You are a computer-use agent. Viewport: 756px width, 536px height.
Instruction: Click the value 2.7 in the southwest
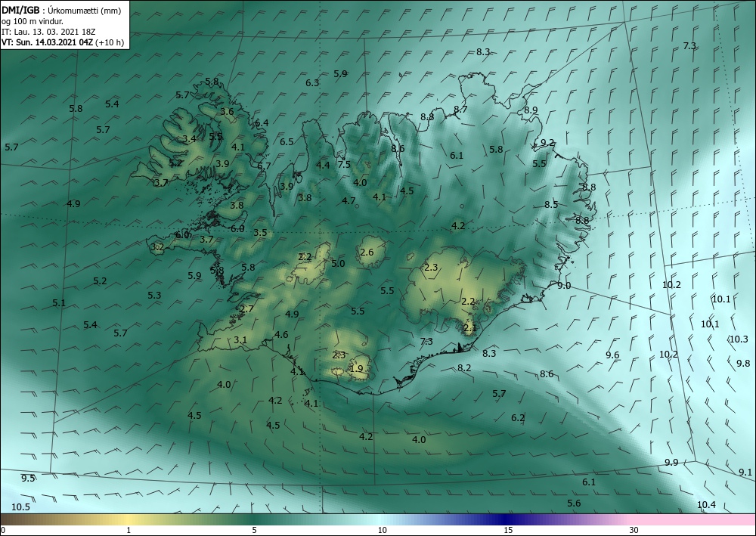[x=247, y=309]
